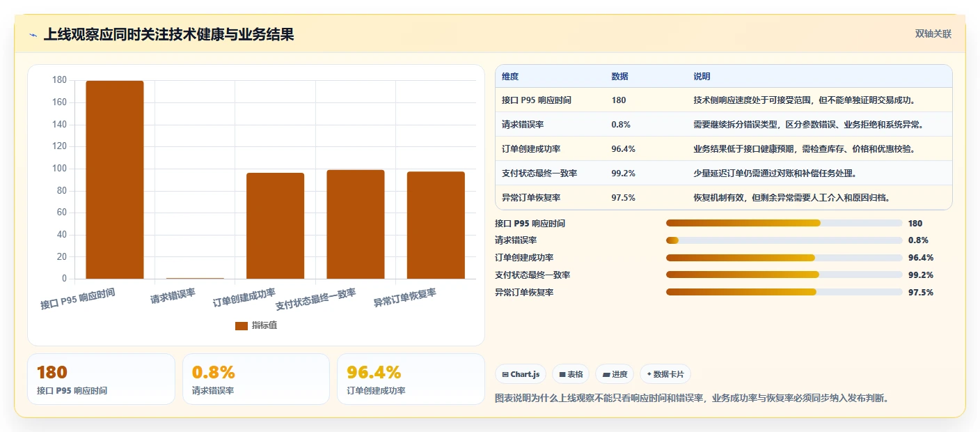
Task: Click the 请求错误率 table row label
Action: click(x=523, y=125)
